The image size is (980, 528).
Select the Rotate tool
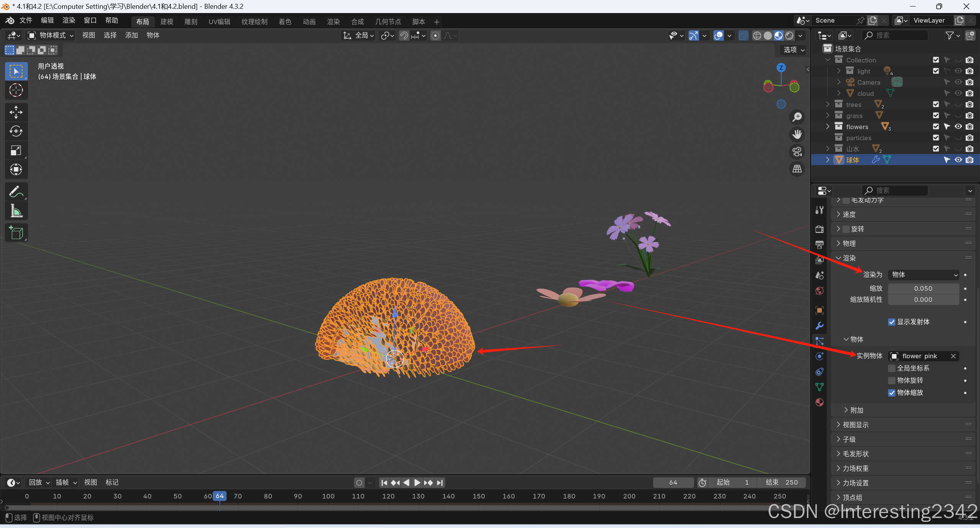16,131
